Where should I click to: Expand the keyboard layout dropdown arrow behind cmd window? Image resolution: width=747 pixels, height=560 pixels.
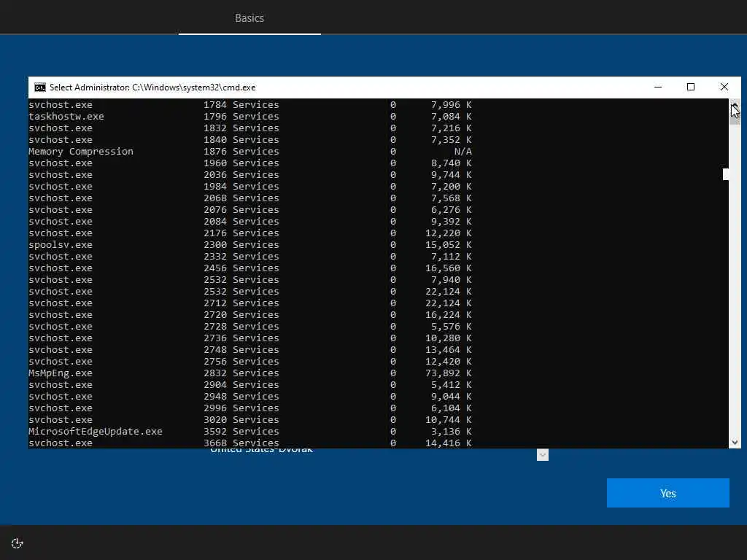click(x=543, y=455)
